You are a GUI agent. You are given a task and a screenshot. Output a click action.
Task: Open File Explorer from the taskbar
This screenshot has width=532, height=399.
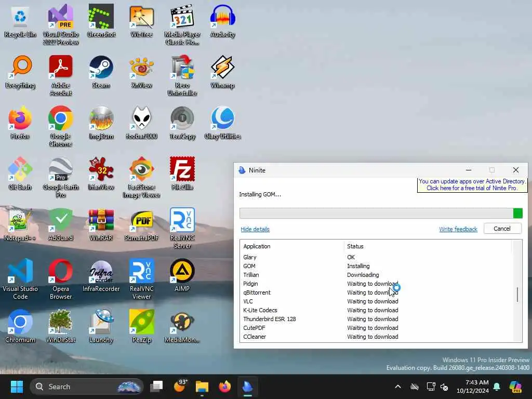coord(202,387)
